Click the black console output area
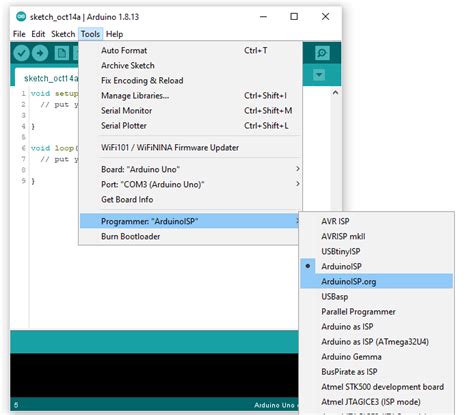Screen dimensions: 474x415 (x=154, y=375)
